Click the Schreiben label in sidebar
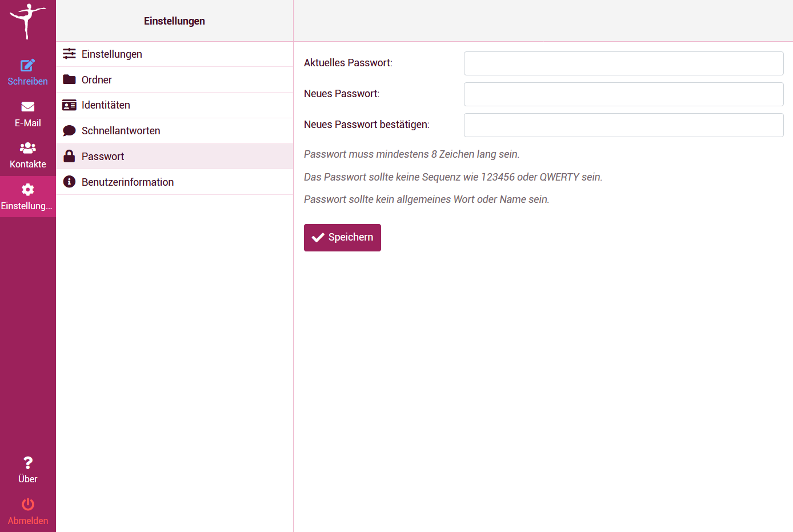The width and height of the screenshot is (793, 532). coord(27,81)
